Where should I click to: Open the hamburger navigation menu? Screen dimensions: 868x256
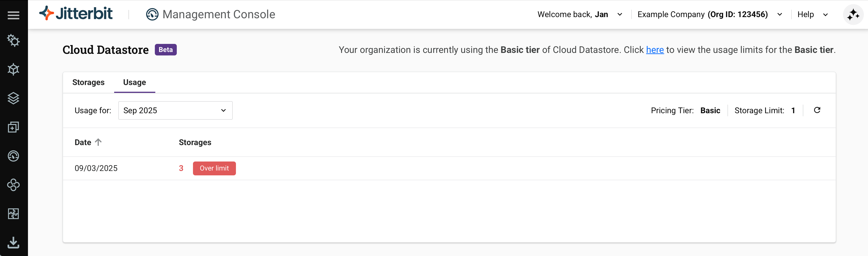pos(13,15)
